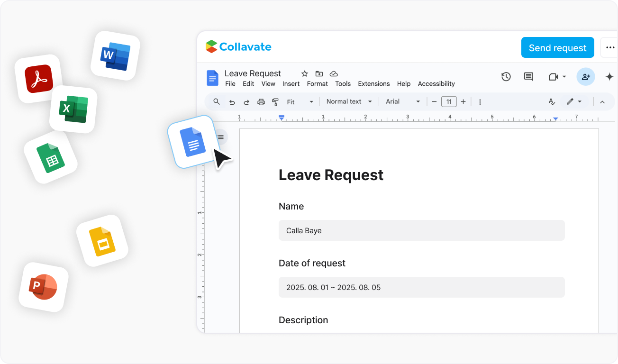Click the Undo arrow
Screen dimensions: 618x364
pos(232,102)
